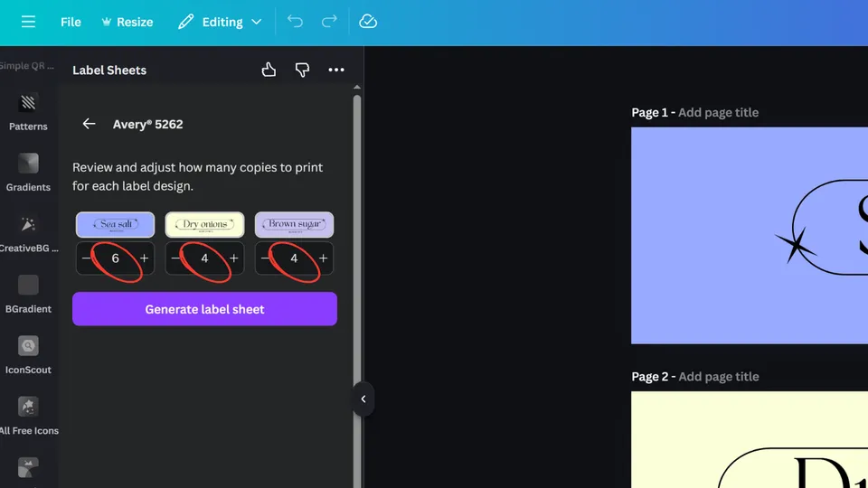Increase Brown sugar copies with plus
This screenshot has width=868, height=488.
[324, 258]
